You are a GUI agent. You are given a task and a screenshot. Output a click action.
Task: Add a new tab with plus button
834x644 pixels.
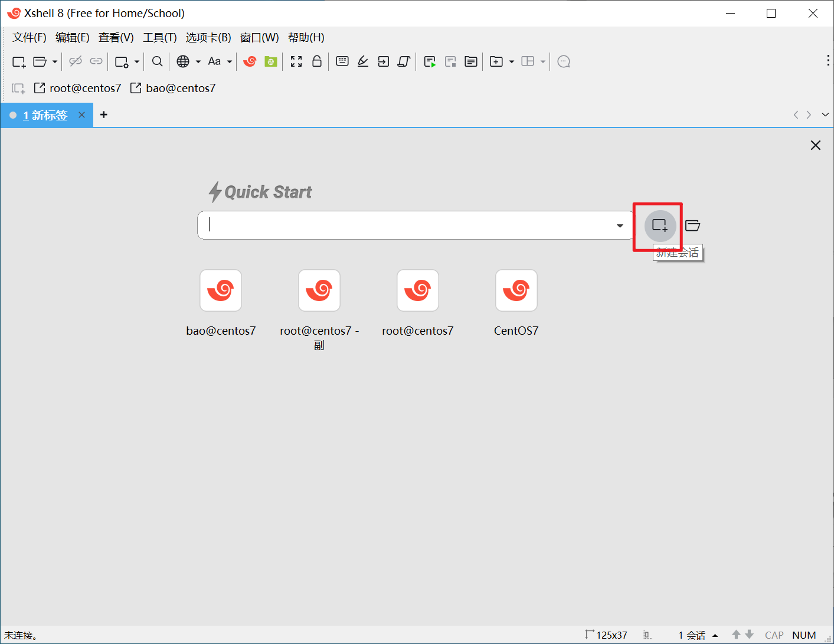coord(104,115)
